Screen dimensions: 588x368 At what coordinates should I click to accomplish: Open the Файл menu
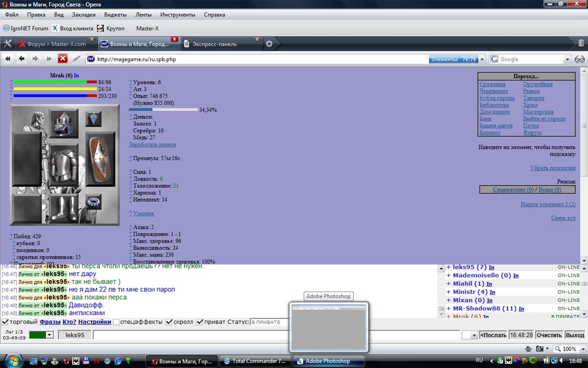11,14
